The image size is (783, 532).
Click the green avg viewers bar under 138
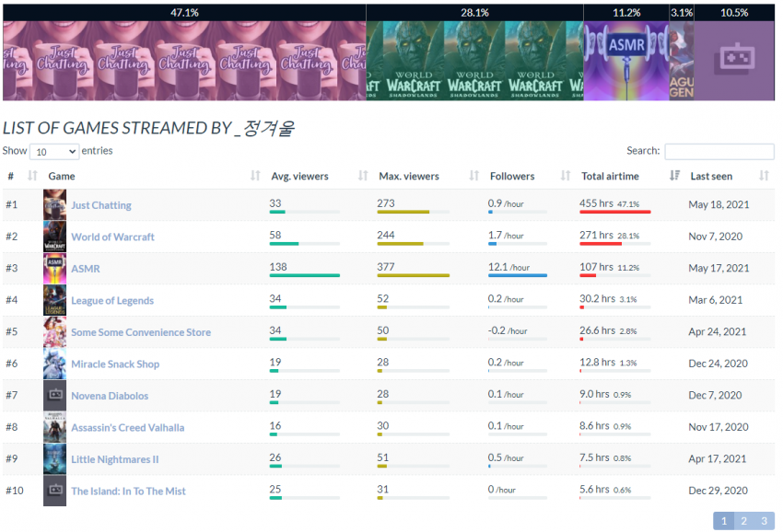(x=305, y=275)
